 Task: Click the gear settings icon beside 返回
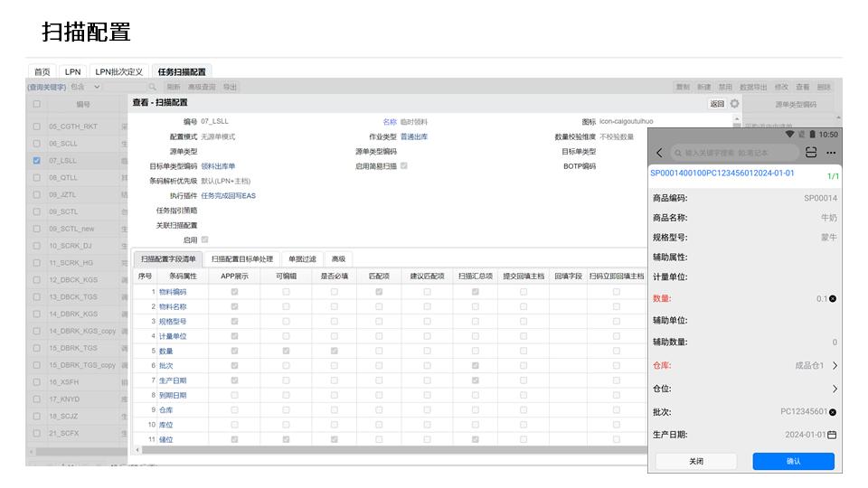(x=734, y=104)
